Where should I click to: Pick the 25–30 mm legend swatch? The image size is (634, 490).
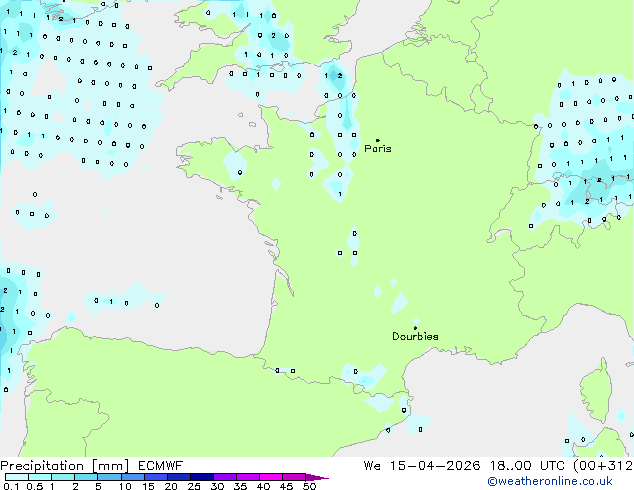[202, 477]
